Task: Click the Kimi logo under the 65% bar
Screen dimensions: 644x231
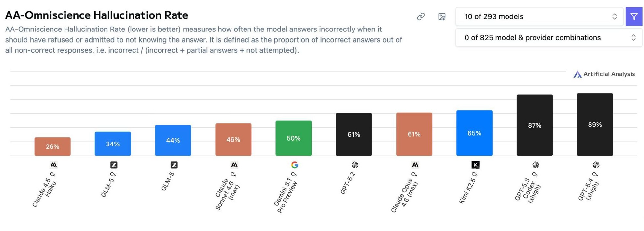Action: [x=475, y=165]
